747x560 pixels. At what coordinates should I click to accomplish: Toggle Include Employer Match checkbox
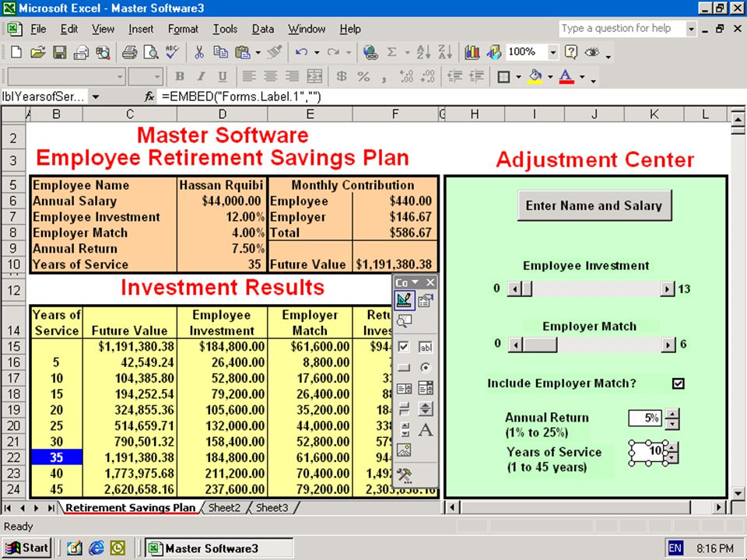pos(679,383)
